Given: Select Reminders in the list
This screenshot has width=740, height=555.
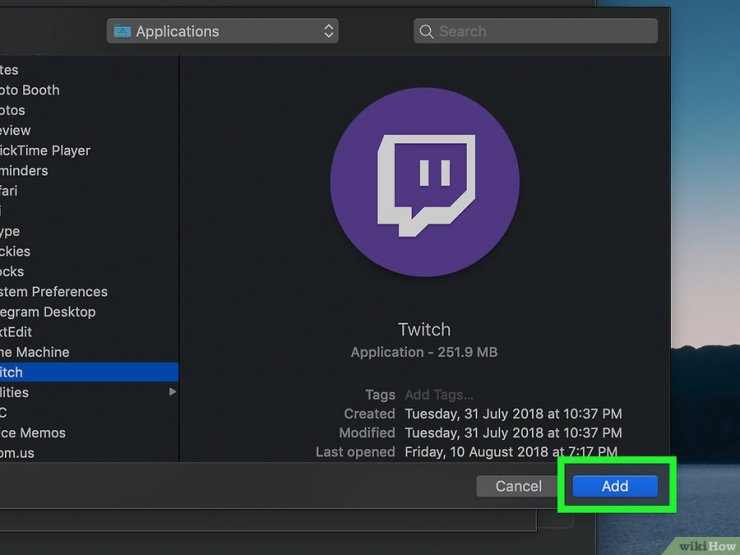Looking at the screenshot, I should (89, 170).
